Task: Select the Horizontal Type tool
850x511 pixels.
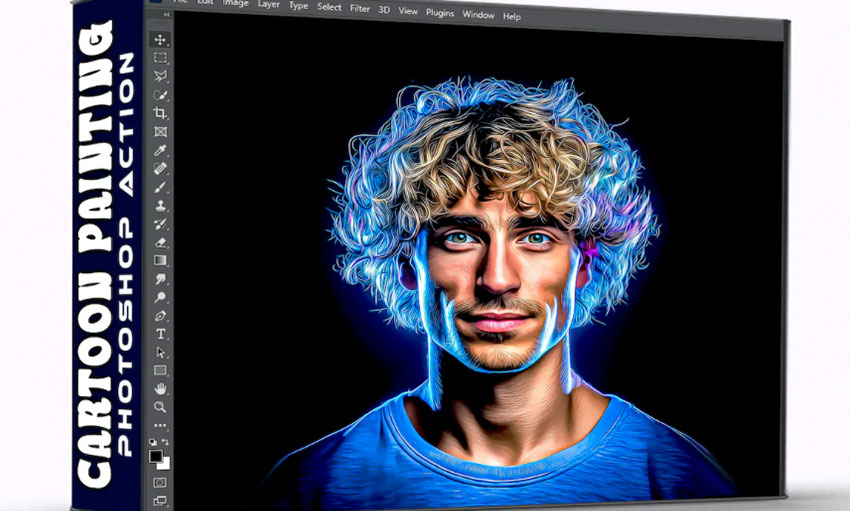Action: click(x=160, y=334)
